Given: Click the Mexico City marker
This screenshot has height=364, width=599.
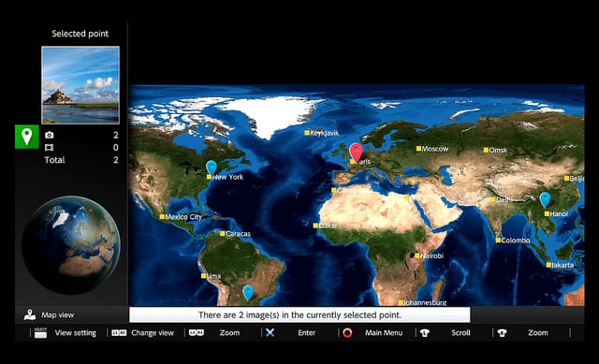Looking at the screenshot, I should pos(162,217).
